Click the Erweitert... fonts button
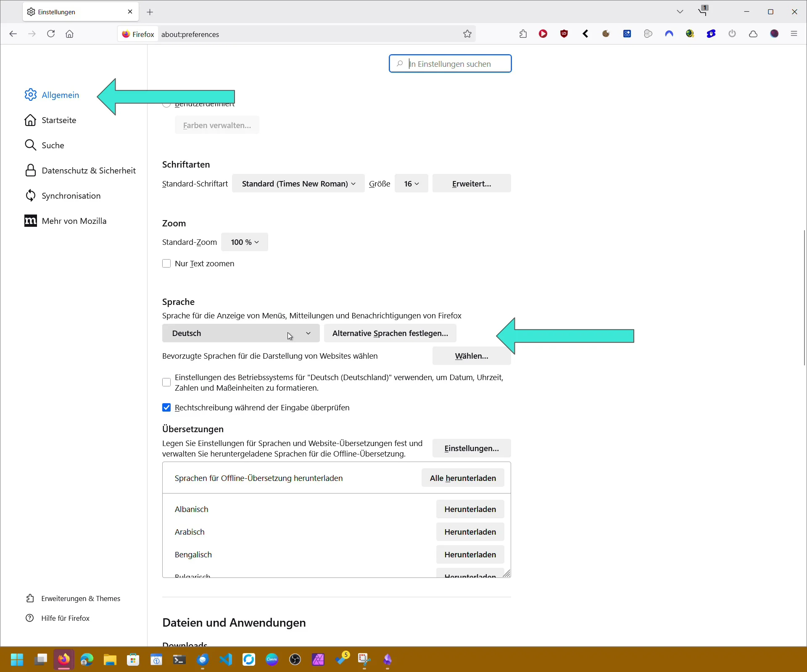The height and width of the screenshot is (672, 807). [472, 184]
